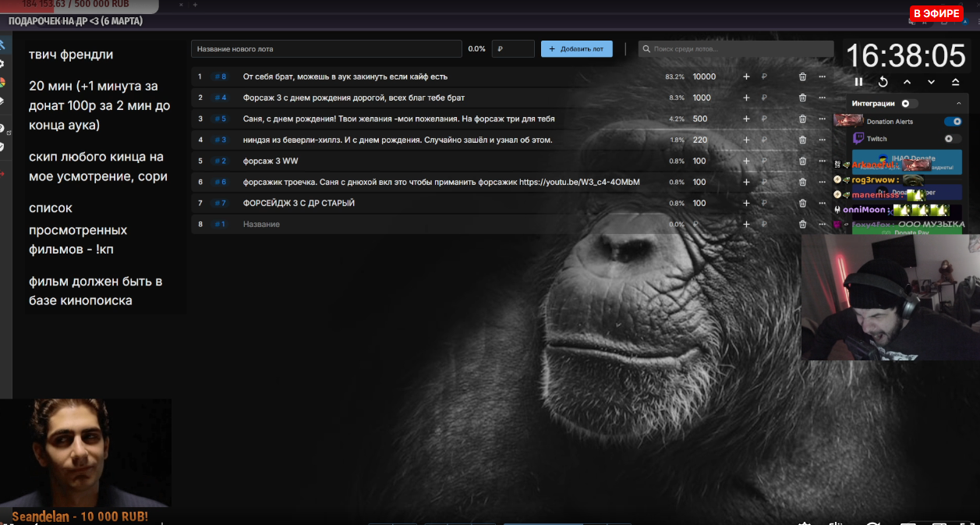Click plus icon on empty row 8
This screenshot has width=980, height=525.
coord(746,224)
